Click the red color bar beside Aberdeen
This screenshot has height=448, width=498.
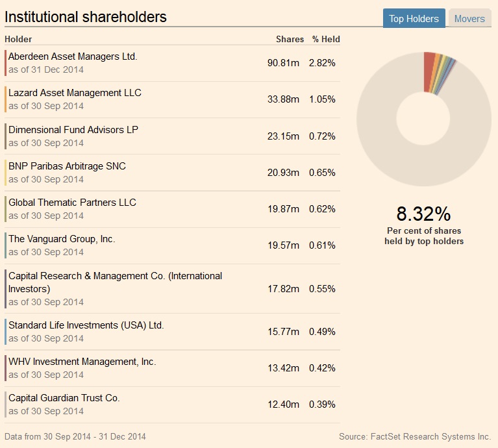coord(6,63)
